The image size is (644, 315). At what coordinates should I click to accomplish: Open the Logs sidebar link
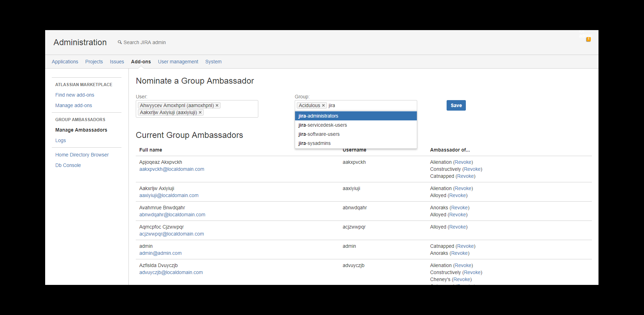coord(61,140)
